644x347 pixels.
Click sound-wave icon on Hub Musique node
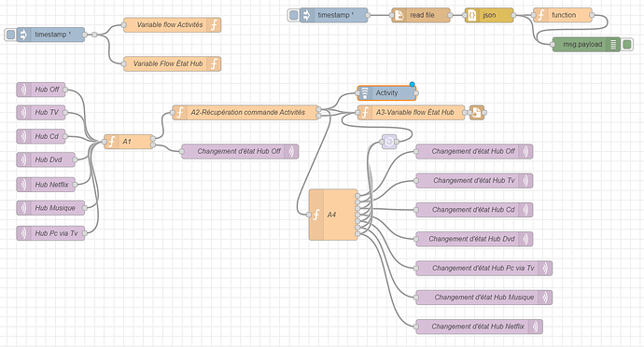24,208
